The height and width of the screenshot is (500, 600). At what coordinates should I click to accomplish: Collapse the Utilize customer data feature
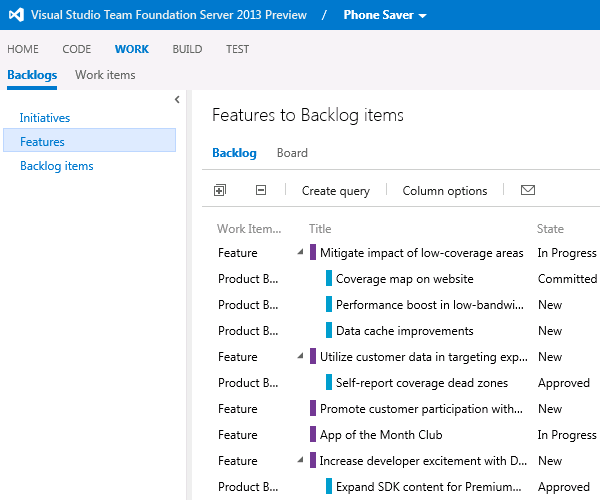click(301, 357)
